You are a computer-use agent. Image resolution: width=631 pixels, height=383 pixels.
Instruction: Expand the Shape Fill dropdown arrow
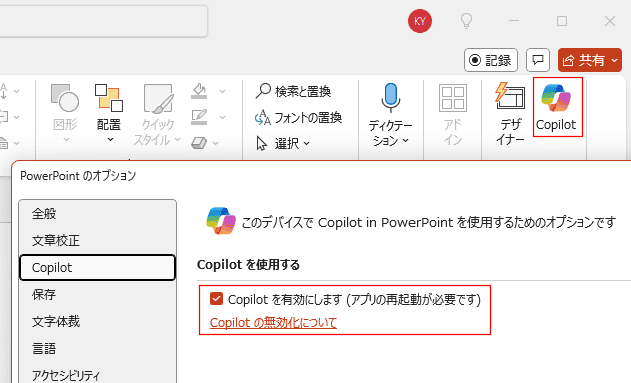click(222, 91)
